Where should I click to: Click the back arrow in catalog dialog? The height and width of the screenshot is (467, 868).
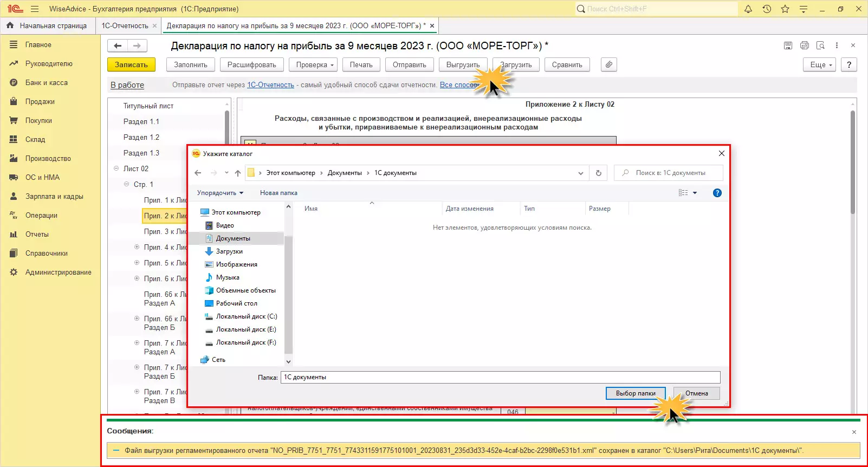point(198,173)
